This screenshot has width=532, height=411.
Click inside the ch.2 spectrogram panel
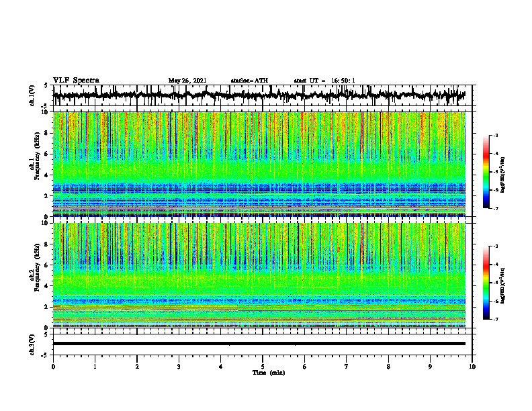pyautogui.click(x=259, y=275)
